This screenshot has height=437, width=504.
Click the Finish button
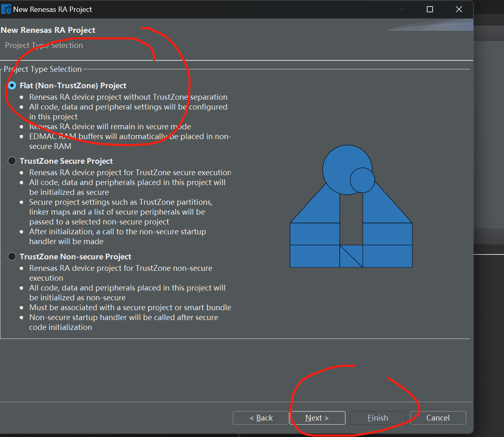tap(377, 418)
